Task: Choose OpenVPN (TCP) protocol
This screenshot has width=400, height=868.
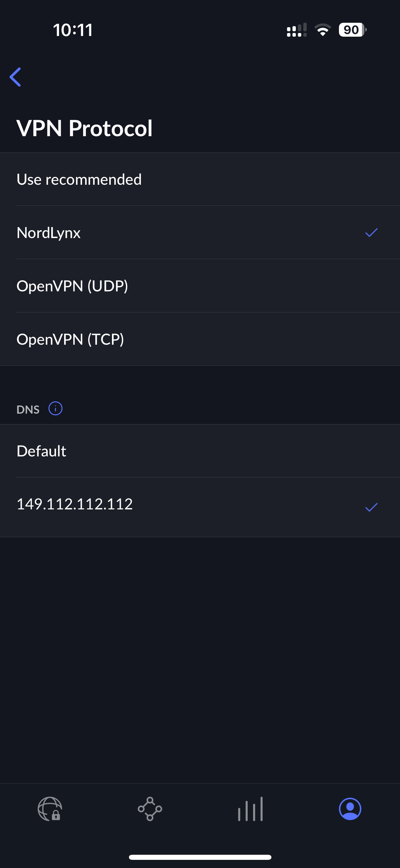Action: (x=200, y=339)
